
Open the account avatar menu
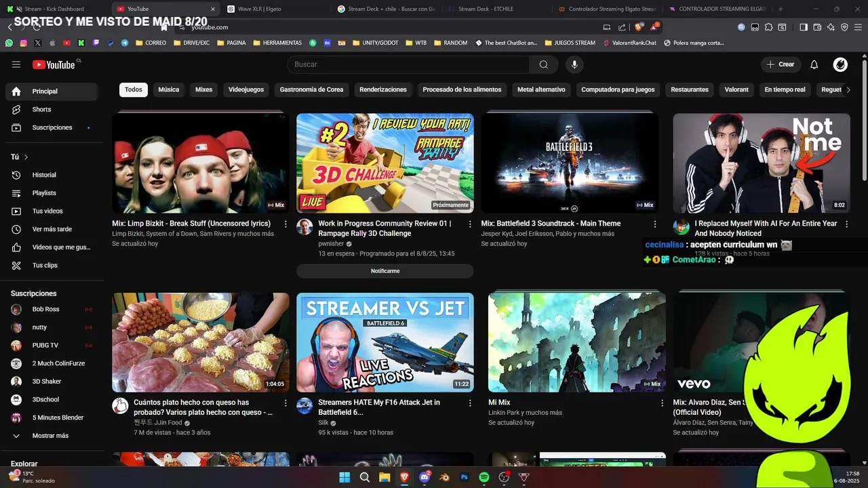(840, 64)
